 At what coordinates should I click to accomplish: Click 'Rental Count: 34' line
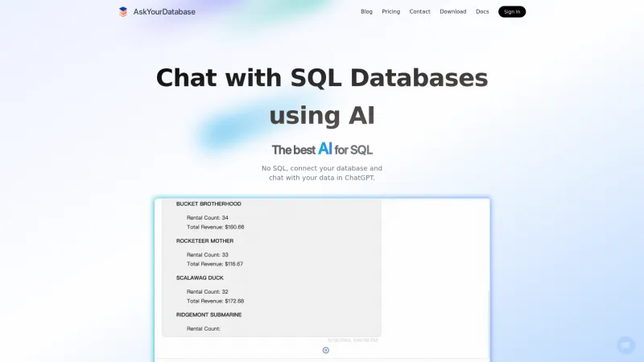pos(208,218)
